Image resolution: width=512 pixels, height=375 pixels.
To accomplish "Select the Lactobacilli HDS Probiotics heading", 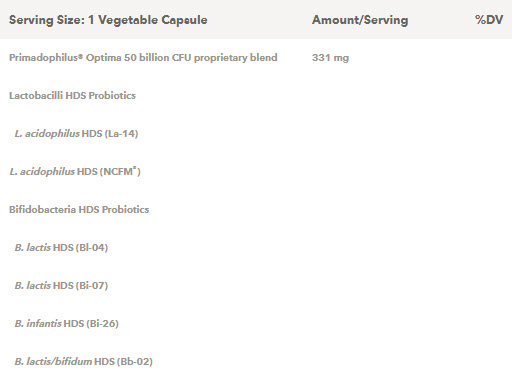I will (x=72, y=96).
